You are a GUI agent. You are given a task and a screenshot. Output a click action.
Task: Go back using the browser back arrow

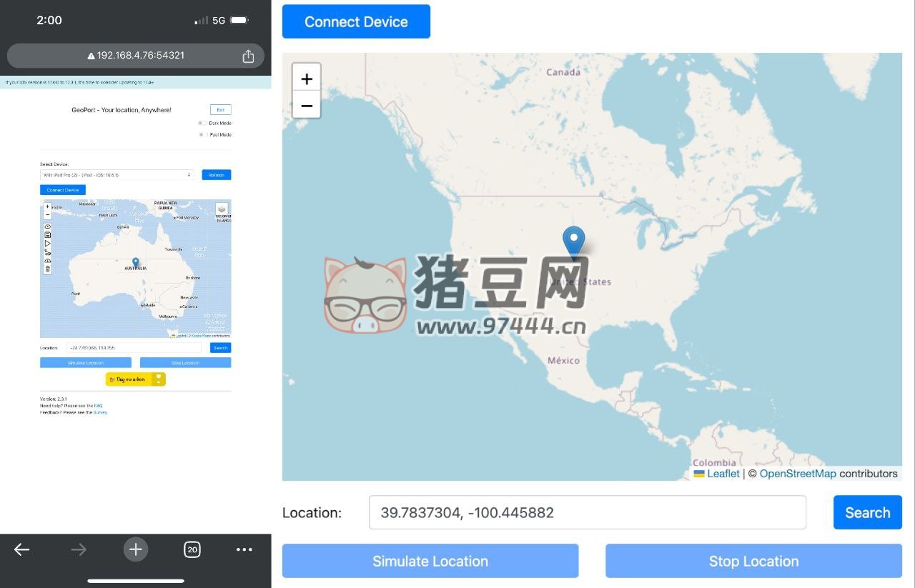click(22, 549)
